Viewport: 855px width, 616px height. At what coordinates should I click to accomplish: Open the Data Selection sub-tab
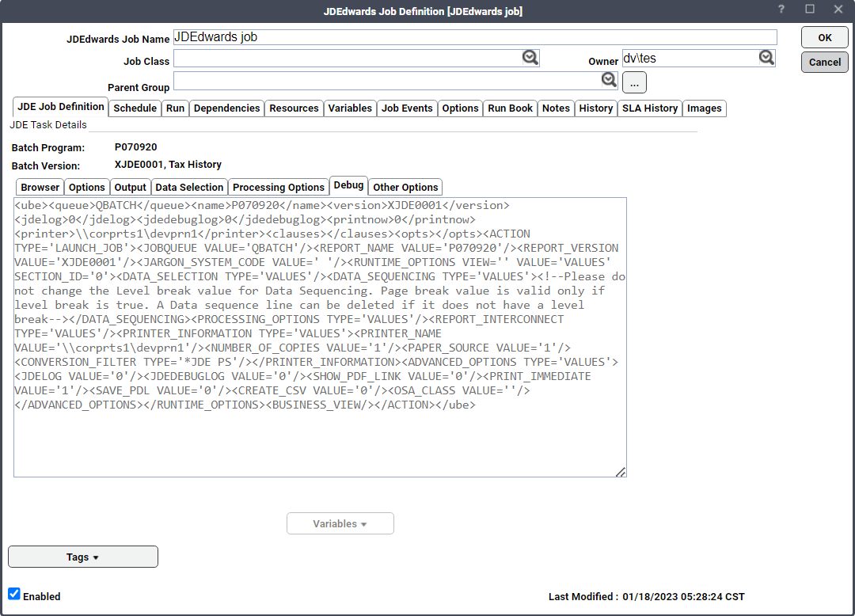tap(189, 187)
